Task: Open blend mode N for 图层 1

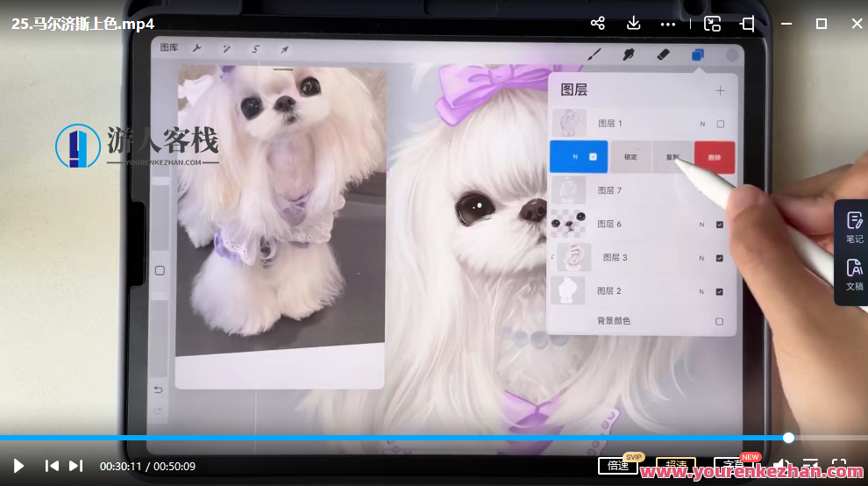Action: tap(702, 125)
